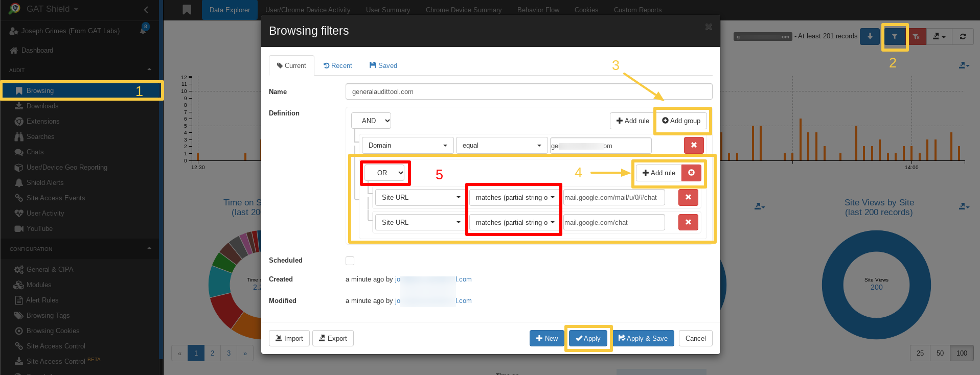This screenshot has width=980, height=375.
Task: Open the equal operator dropdown
Action: [502, 145]
